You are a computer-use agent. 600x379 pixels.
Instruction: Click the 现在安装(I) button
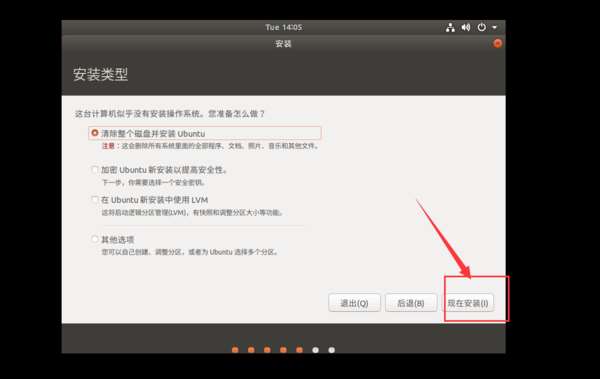[468, 303]
